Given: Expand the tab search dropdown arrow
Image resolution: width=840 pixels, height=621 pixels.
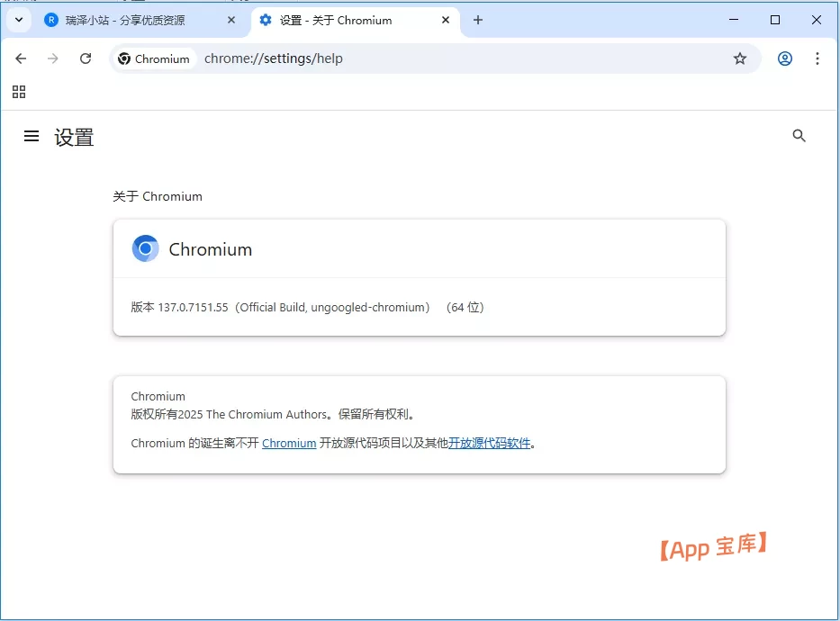Looking at the screenshot, I should (18, 20).
